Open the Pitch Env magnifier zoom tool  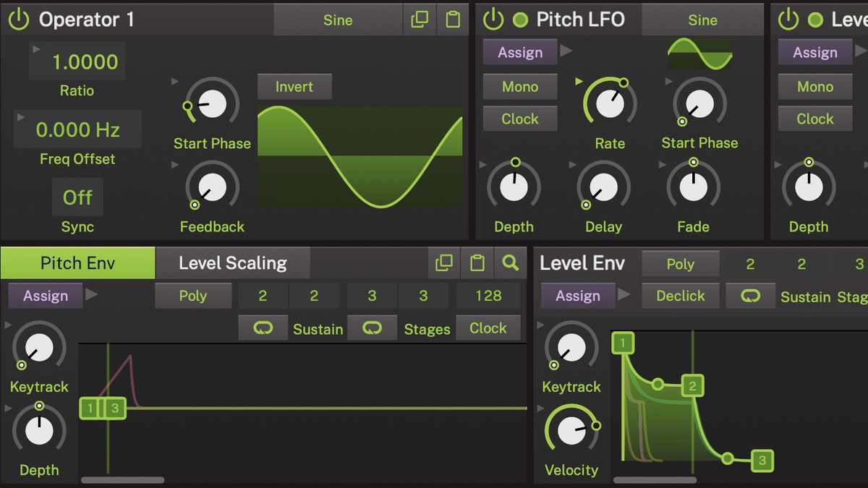pos(511,263)
